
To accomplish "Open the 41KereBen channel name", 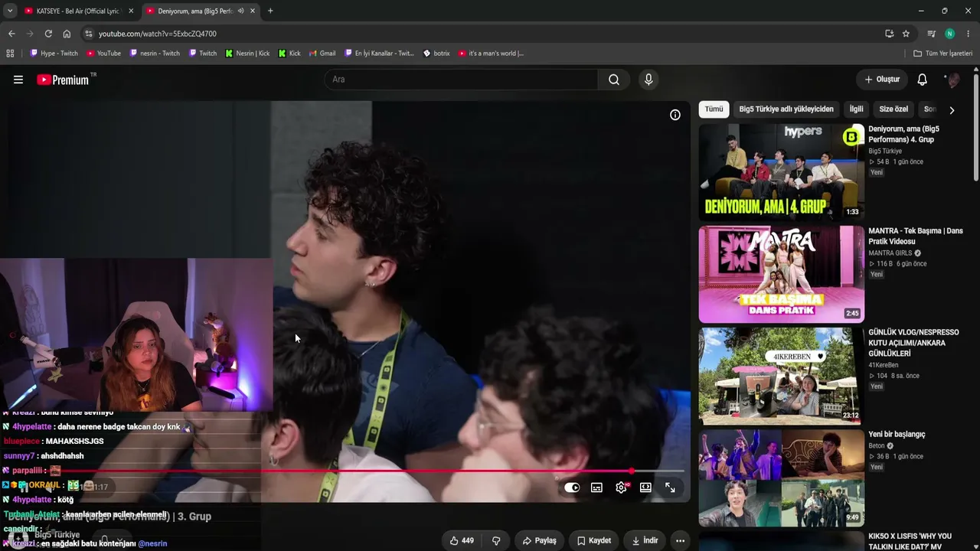I will pyautogui.click(x=885, y=365).
